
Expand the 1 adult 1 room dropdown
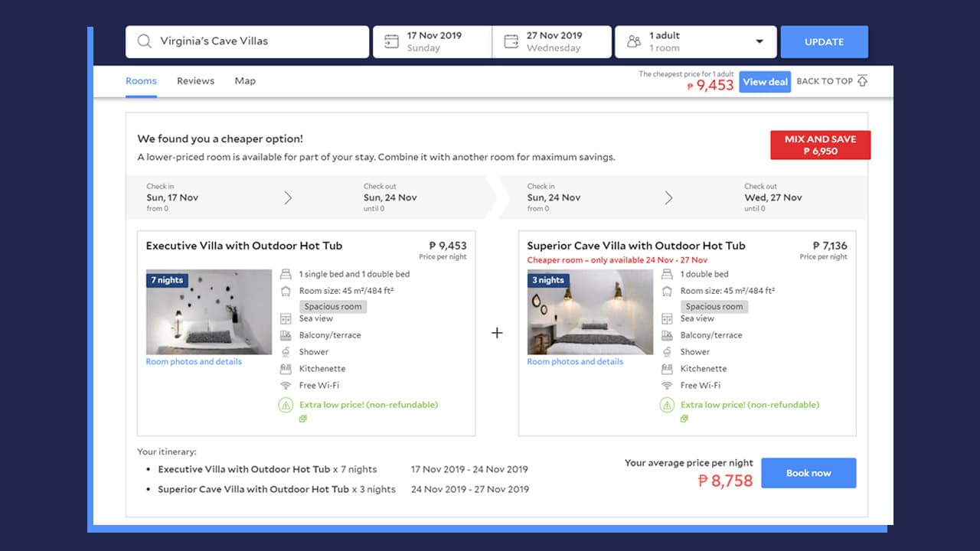(759, 41)
